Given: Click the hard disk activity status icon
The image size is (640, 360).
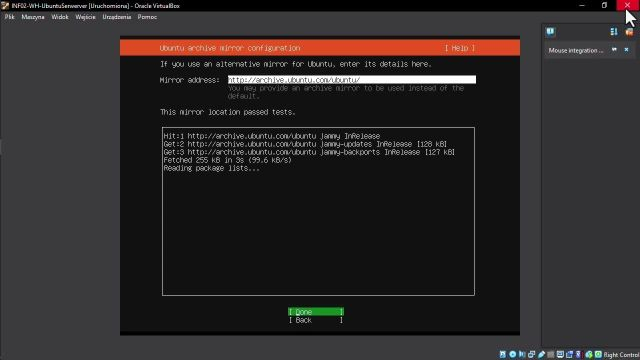Looking at the screenshot, I should 503,354.
